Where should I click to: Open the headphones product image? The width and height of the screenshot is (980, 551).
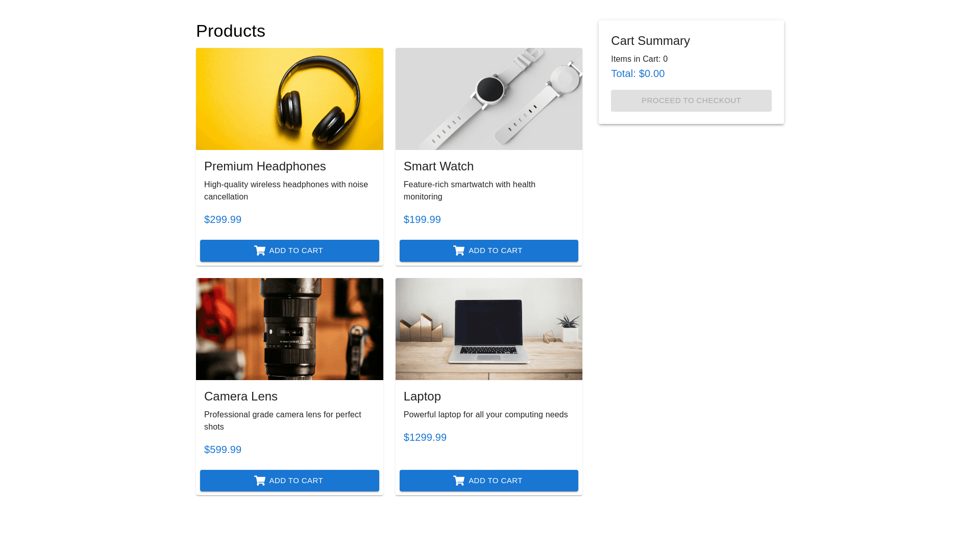click(x=289, y=99)
